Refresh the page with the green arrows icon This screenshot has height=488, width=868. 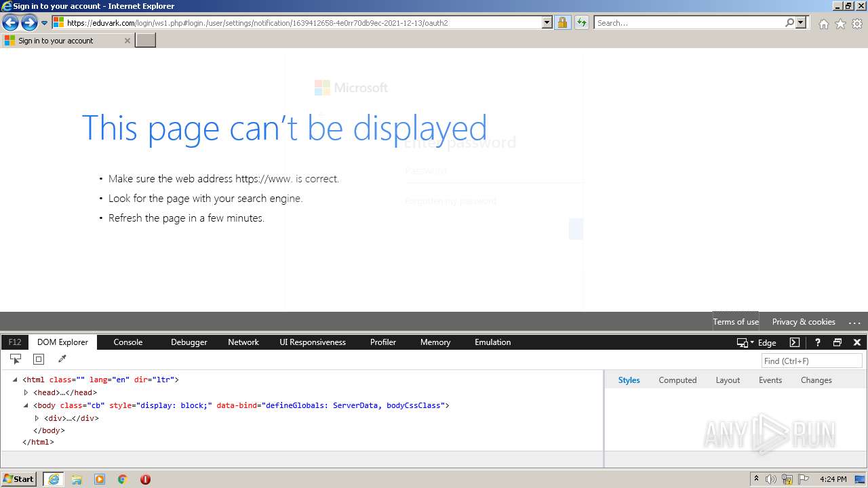click(x=581, y=23)
